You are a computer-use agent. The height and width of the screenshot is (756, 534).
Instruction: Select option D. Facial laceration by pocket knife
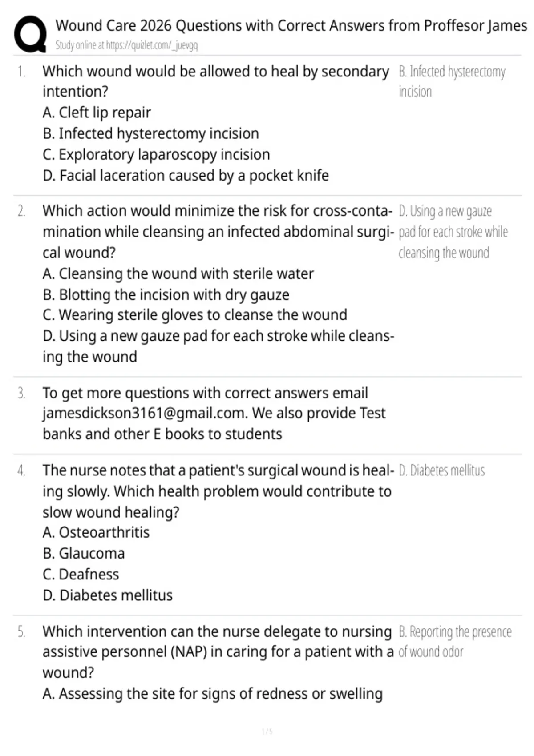186,175
